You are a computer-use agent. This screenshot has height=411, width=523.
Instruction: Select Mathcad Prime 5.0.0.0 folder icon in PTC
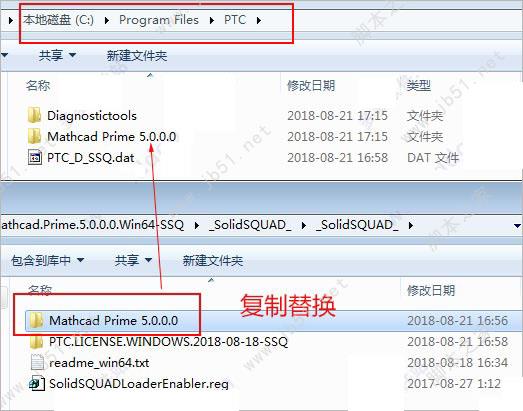pos(34,136)
